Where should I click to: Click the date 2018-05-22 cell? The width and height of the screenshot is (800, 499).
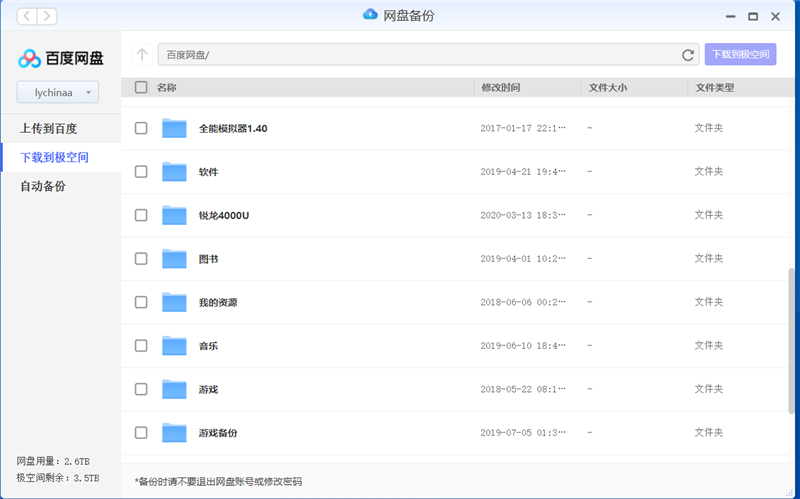click(523, 389)
